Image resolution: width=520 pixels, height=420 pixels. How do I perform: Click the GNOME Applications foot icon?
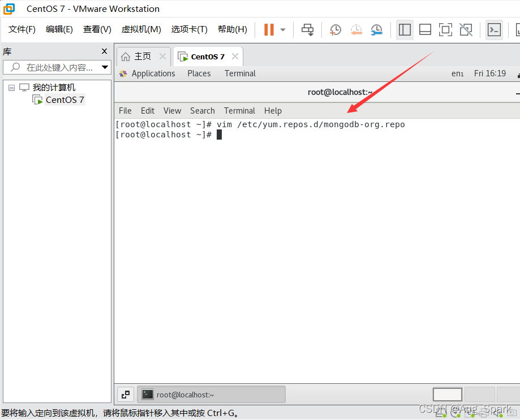(x=123, y=73)
